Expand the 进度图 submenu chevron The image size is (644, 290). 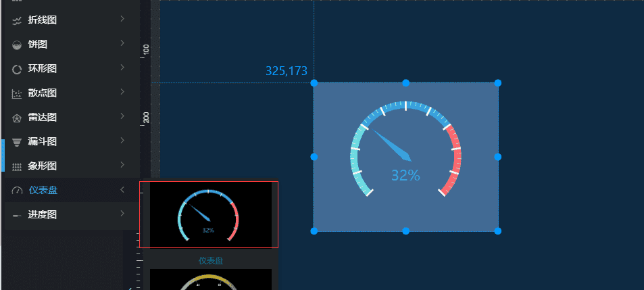[122, 213]
